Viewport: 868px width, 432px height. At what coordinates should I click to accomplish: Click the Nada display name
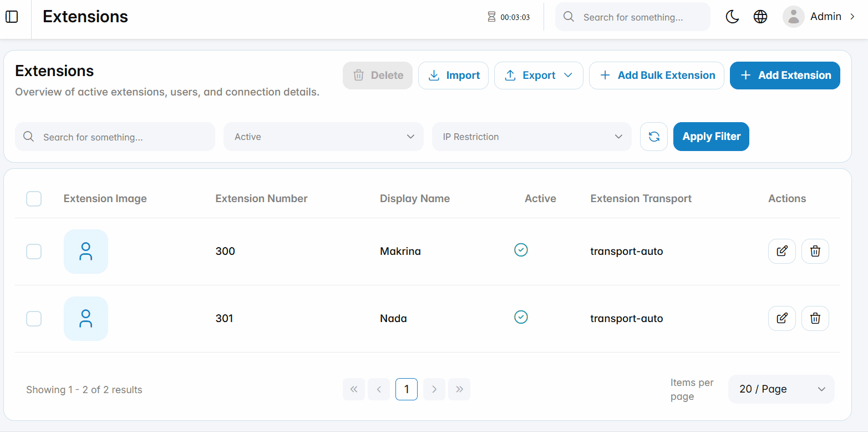393,319
